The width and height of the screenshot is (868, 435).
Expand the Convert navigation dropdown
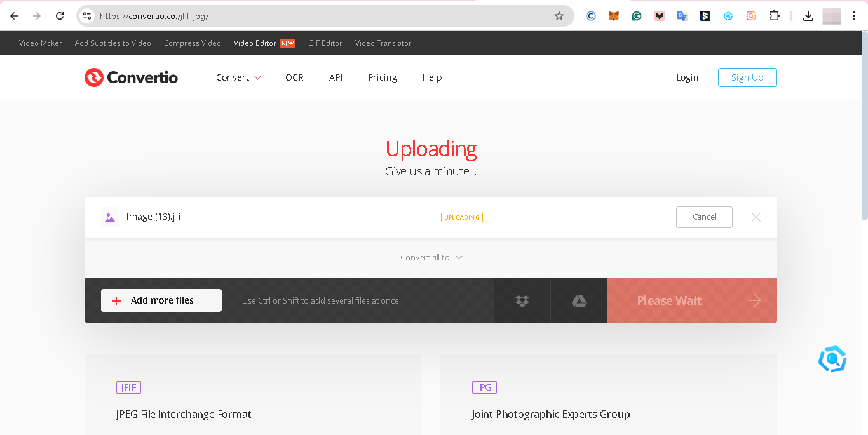[x=238, y=77]
